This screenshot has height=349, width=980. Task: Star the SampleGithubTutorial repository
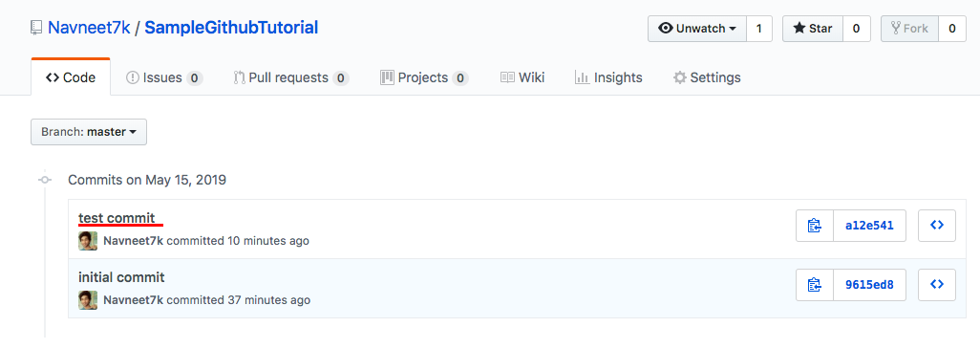point(813,29)
